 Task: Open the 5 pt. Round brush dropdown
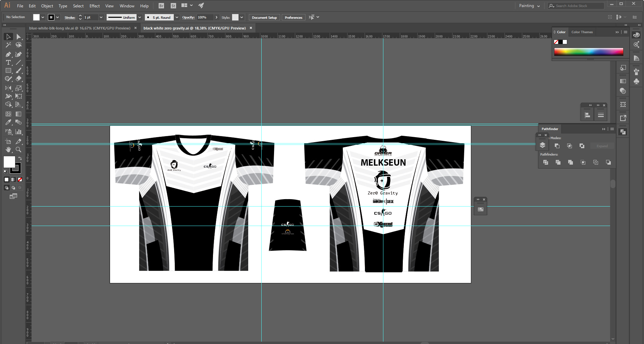pos(177,17)
